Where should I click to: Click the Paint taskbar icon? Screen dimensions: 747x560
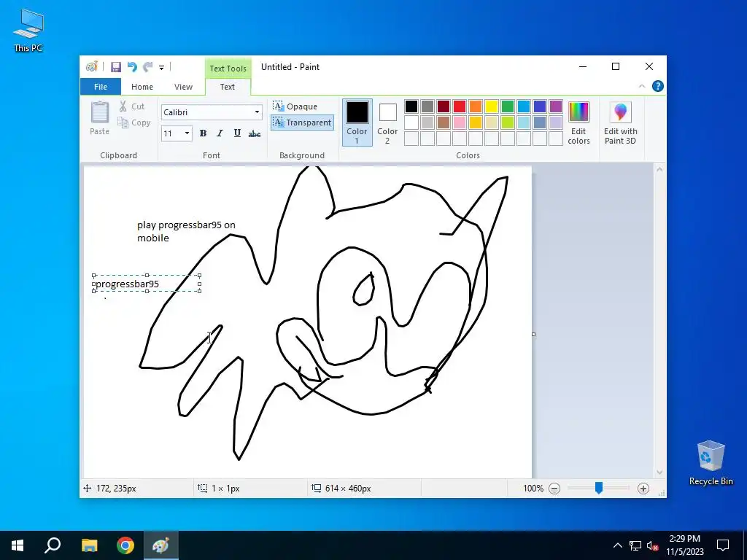click(160, 545)
